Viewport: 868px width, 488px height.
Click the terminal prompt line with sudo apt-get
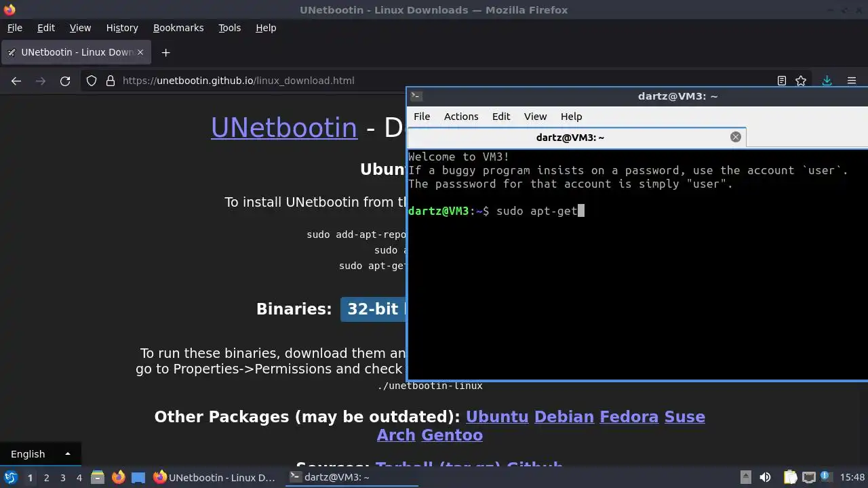click(x=496, y=211)
